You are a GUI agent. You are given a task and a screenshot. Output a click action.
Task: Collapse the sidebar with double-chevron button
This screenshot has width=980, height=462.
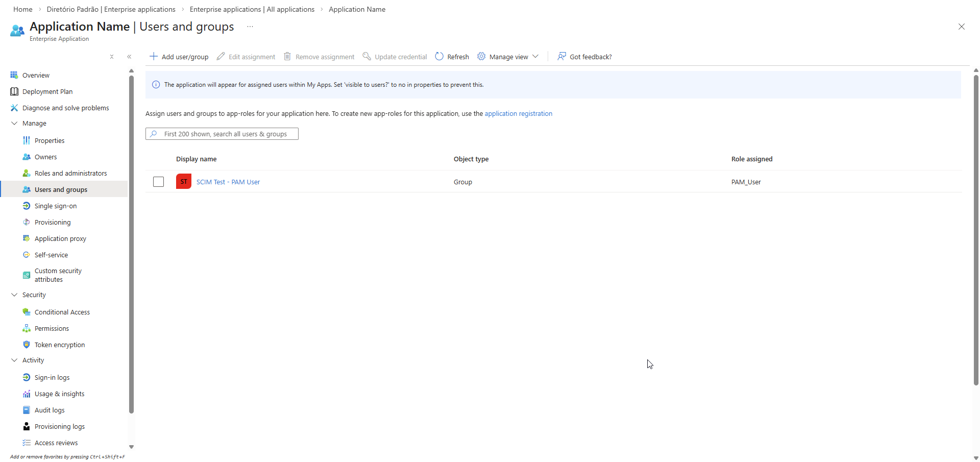pyautogui.click(x=129, y=57)
